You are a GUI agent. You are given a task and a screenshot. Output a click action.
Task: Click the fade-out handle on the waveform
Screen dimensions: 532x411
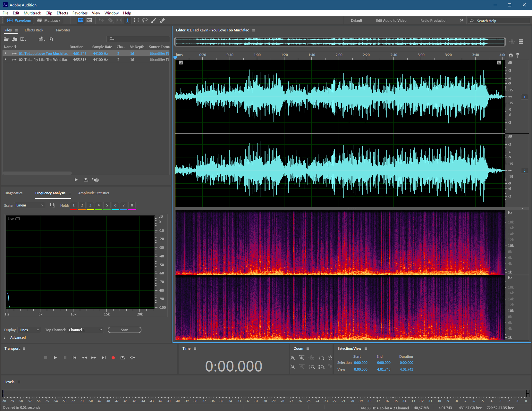tap(499, 63)
